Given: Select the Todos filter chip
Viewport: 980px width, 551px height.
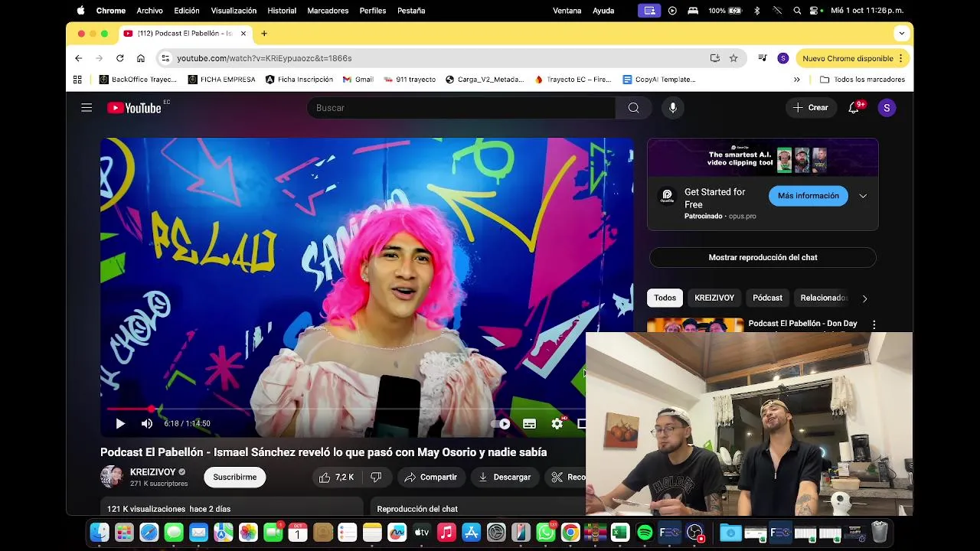Looking at the screenshot, I should (x=665, y=298).
